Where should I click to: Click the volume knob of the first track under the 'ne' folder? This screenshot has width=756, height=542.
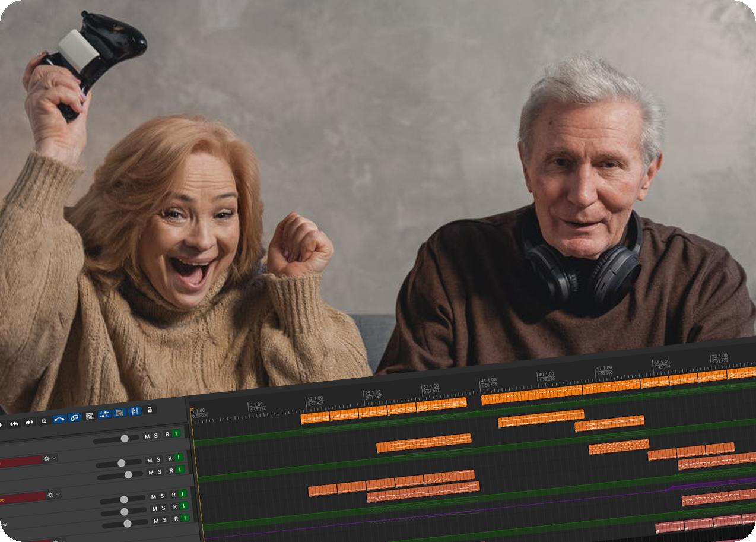(x=123, y=500)
